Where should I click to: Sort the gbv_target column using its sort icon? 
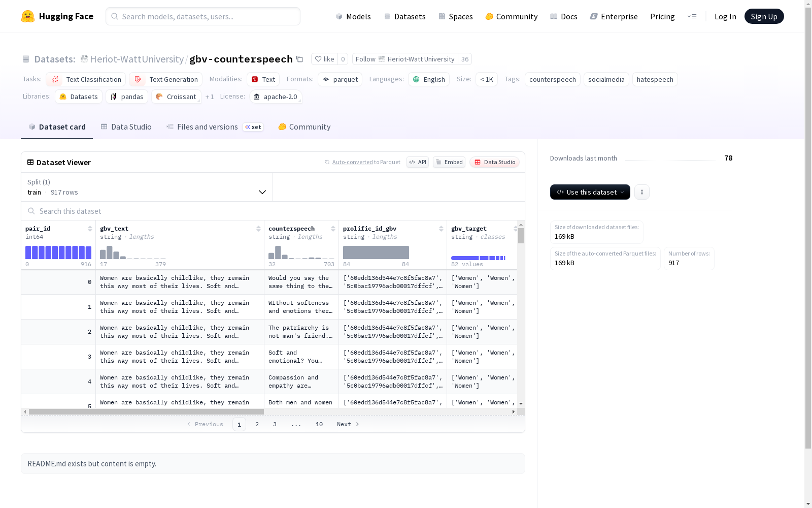(x=515, y=229)
